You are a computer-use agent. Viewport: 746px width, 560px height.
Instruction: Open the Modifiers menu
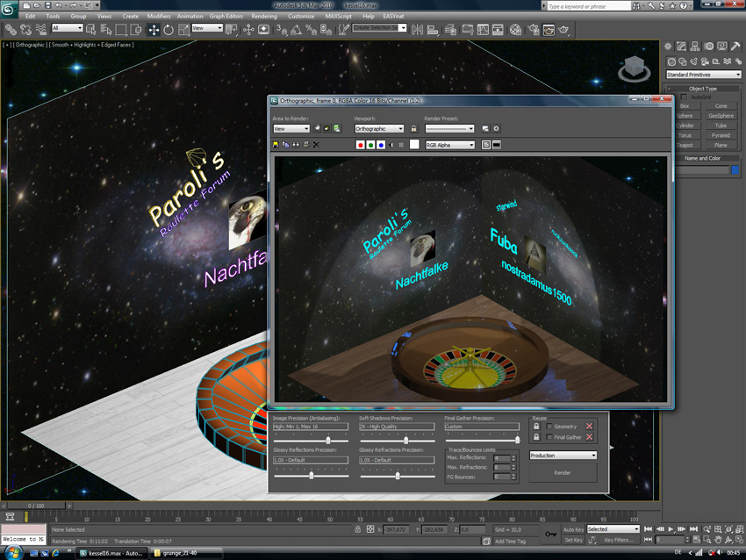click(159, 16)
